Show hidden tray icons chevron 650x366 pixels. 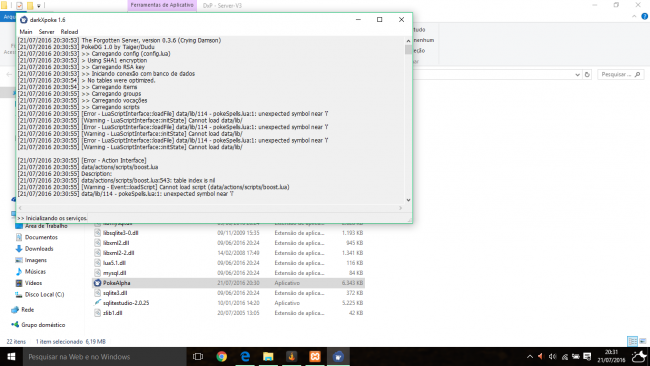coord(530,357)
